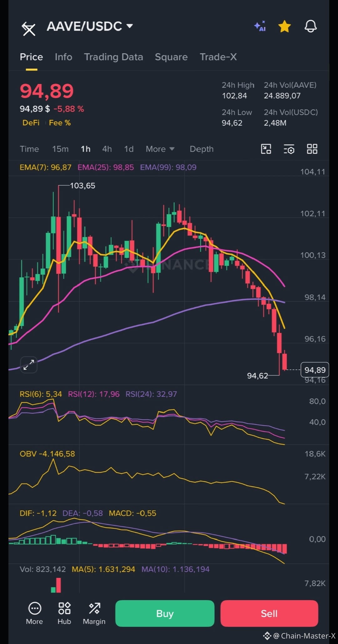Select the 15m interval
338x644 pixels.
click(x=60, y=149)
